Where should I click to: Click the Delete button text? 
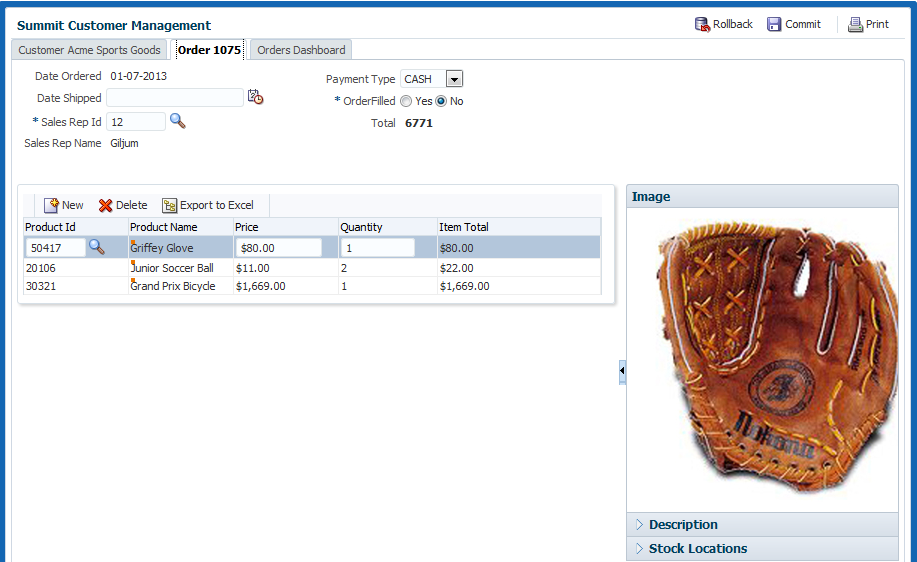[132, 205]
